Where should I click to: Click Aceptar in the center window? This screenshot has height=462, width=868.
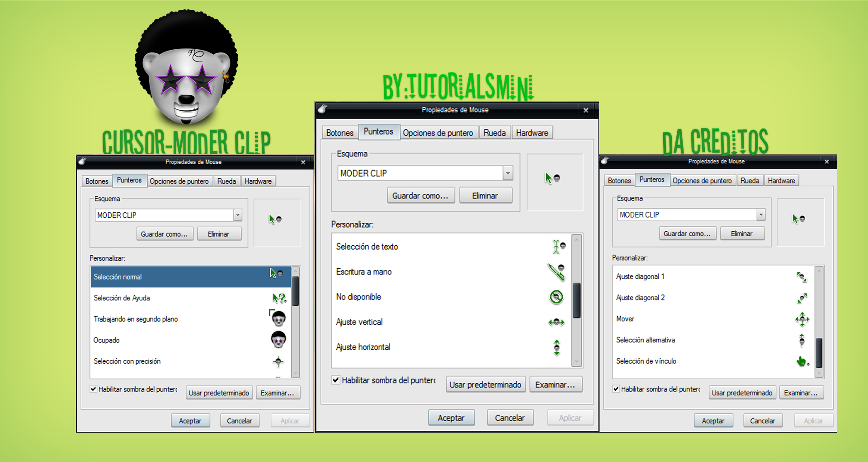[451, 418]
